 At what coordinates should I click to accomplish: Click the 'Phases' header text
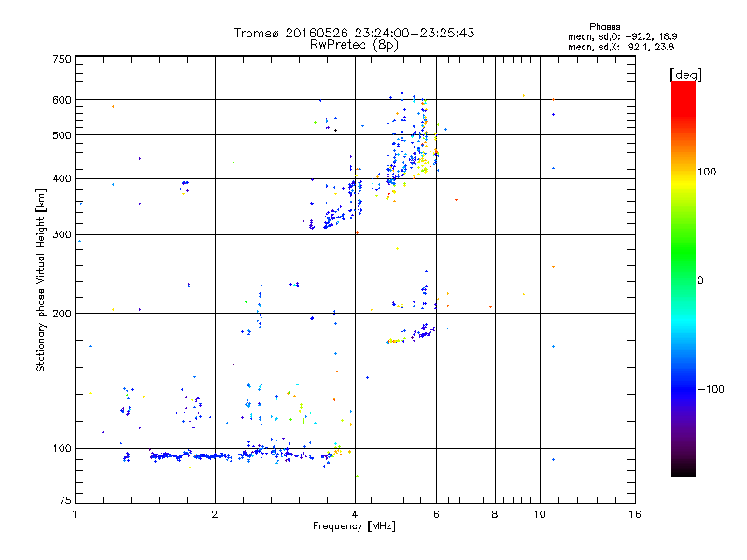coord(604,27)
